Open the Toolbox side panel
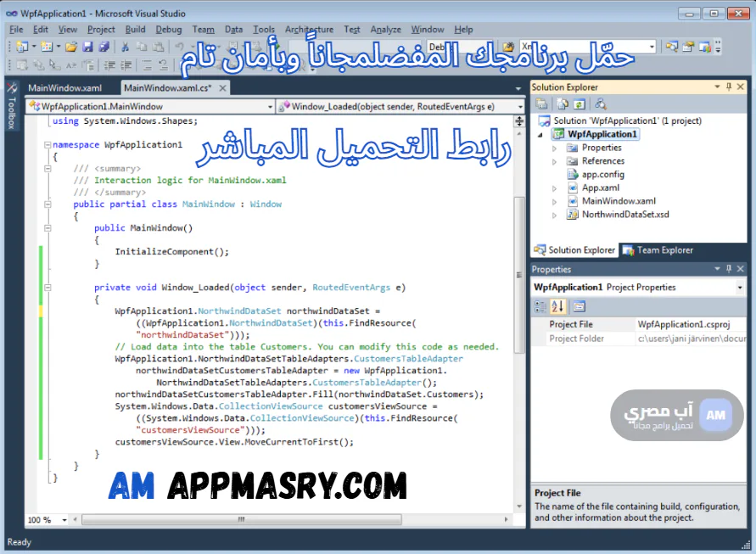 [12, 106]
